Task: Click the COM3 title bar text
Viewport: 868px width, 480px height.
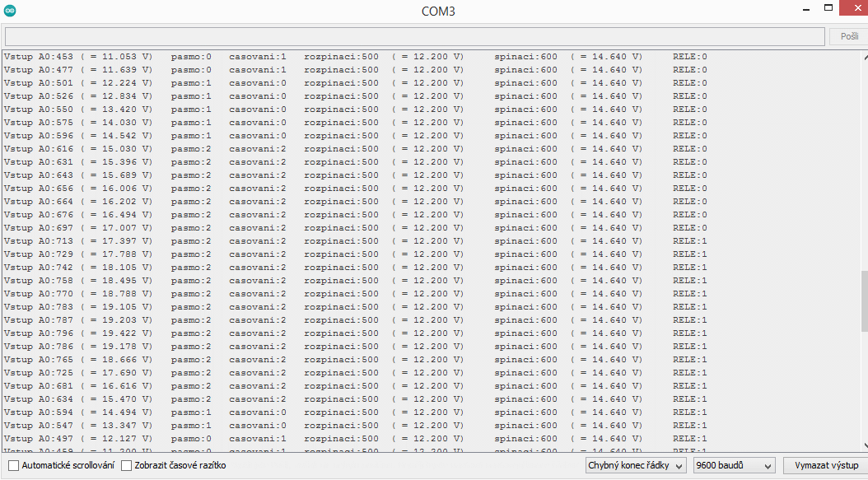Action: click(x=436, y=12)
